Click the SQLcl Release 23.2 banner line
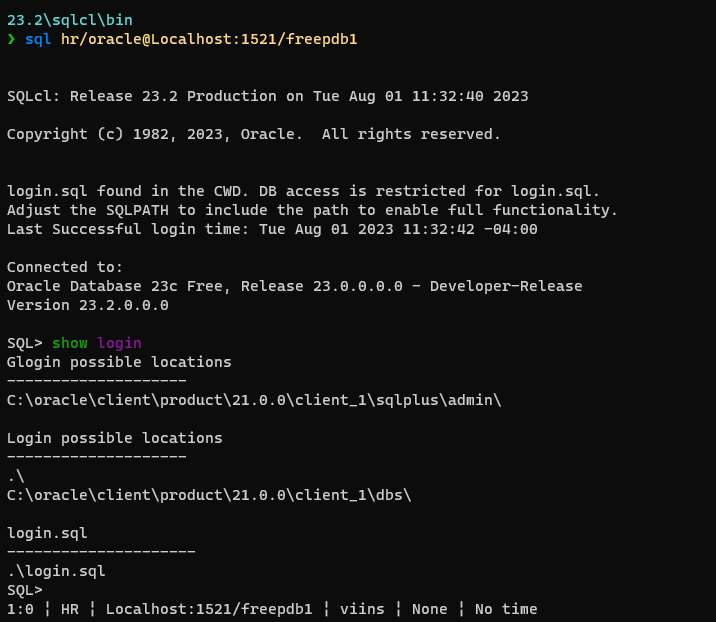 pyautogui.click(x=268, y=96)
